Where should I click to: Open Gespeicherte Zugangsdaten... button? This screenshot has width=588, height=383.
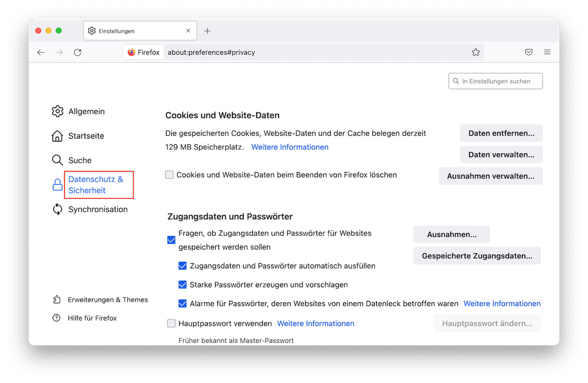(477, 256)
